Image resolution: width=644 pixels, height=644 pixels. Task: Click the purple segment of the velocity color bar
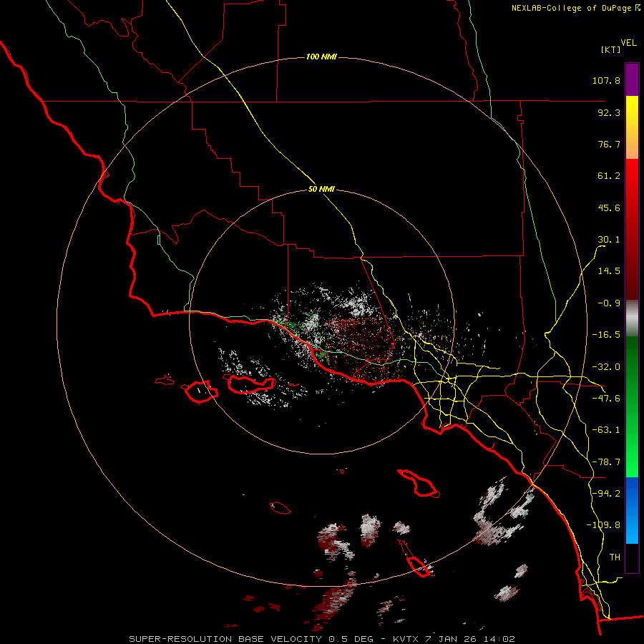tap(632, 79)
